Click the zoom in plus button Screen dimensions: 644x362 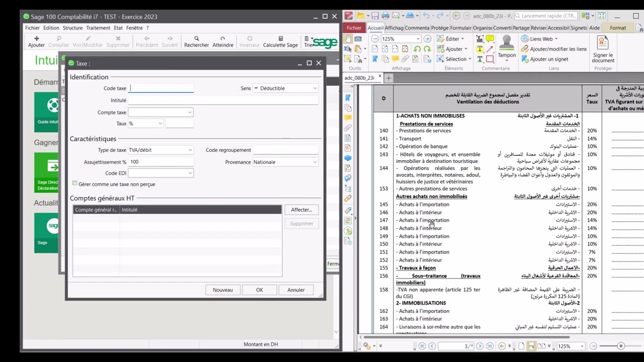point(427,39)
